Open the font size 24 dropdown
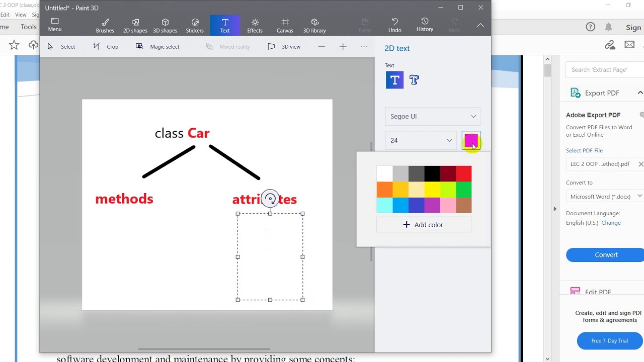Screen dimensions: 644x362 click(x=421, y=140)
